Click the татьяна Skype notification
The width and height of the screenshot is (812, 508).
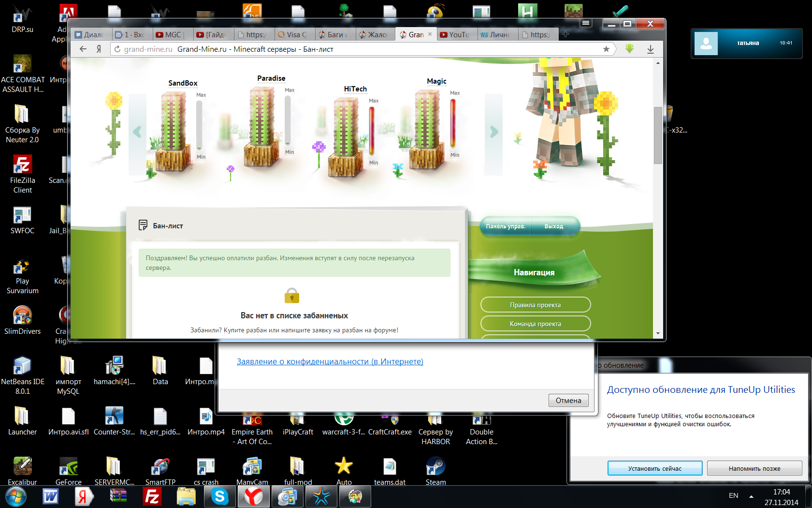[x=747, y=43]
